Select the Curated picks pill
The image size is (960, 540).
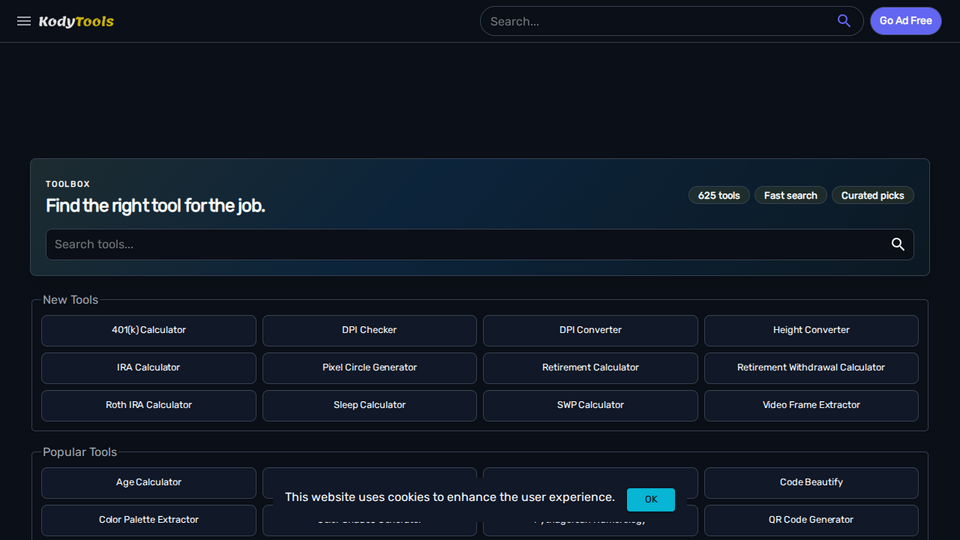(872, 195)
